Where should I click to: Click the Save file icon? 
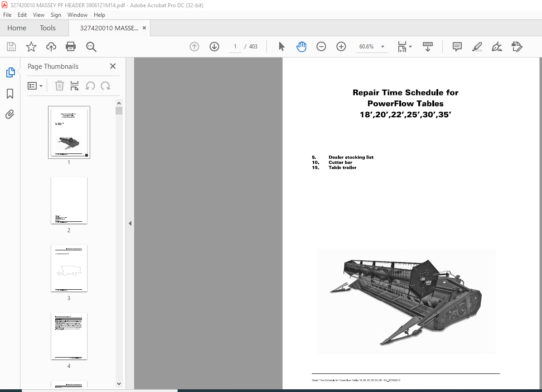[11, 47]
